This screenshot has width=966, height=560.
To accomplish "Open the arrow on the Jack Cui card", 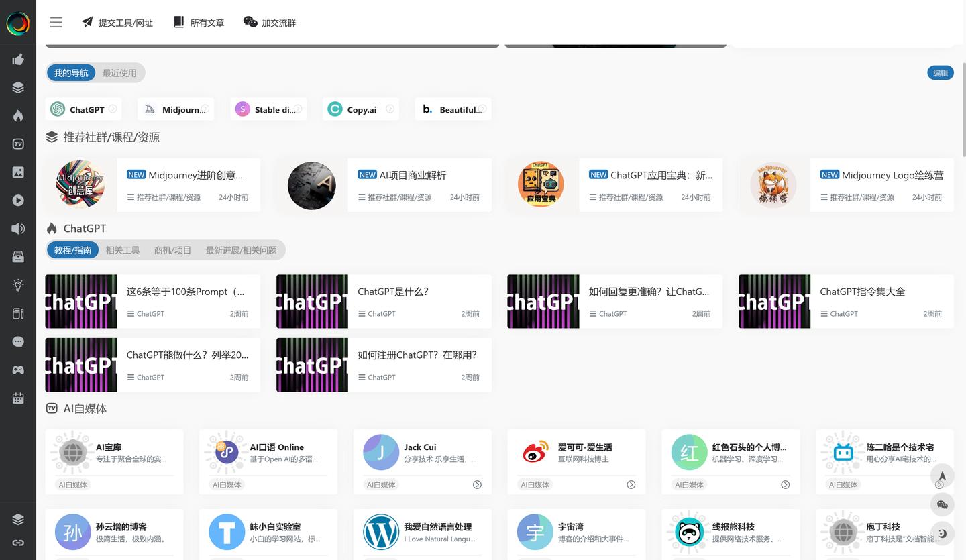I will point(478,484).
